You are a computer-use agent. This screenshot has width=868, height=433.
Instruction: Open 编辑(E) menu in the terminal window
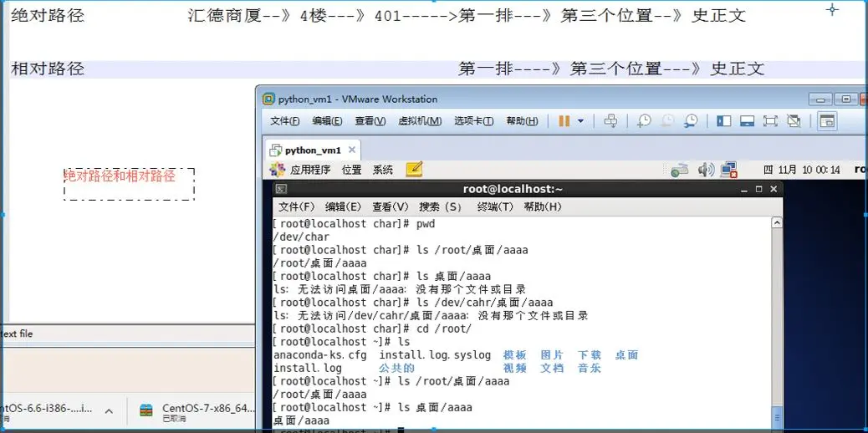pos(343,206)
